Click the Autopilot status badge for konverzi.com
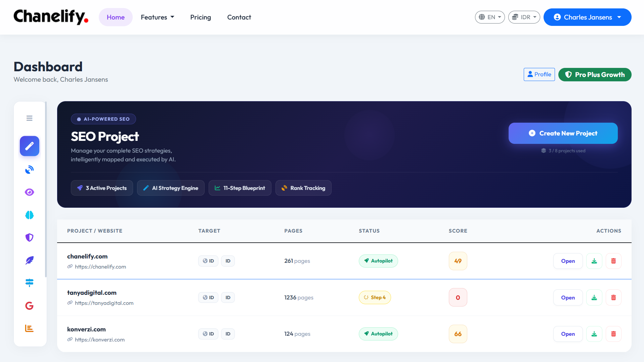The image size is (644, 362). (x=378, y=334)
